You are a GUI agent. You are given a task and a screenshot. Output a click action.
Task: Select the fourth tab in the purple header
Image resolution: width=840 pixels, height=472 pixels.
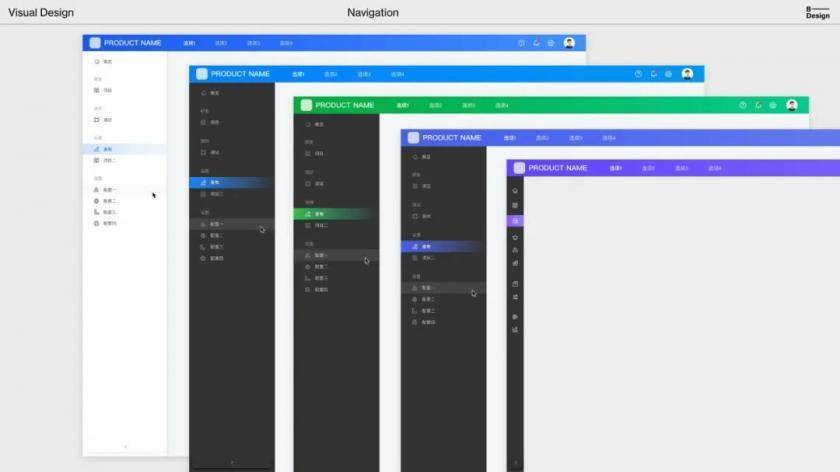point(715,168)
